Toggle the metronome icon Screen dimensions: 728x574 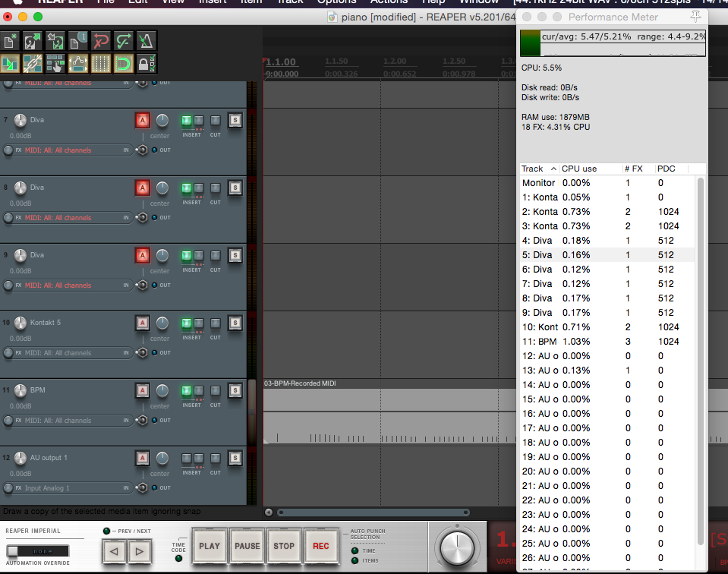pyautogui.click(x=147, y=41)
